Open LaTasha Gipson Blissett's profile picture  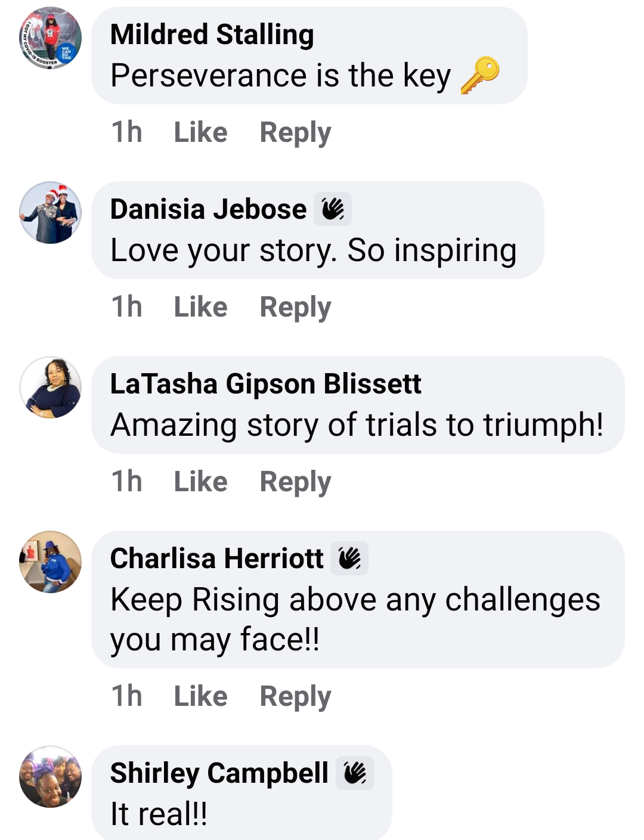(x=51, y=388)
